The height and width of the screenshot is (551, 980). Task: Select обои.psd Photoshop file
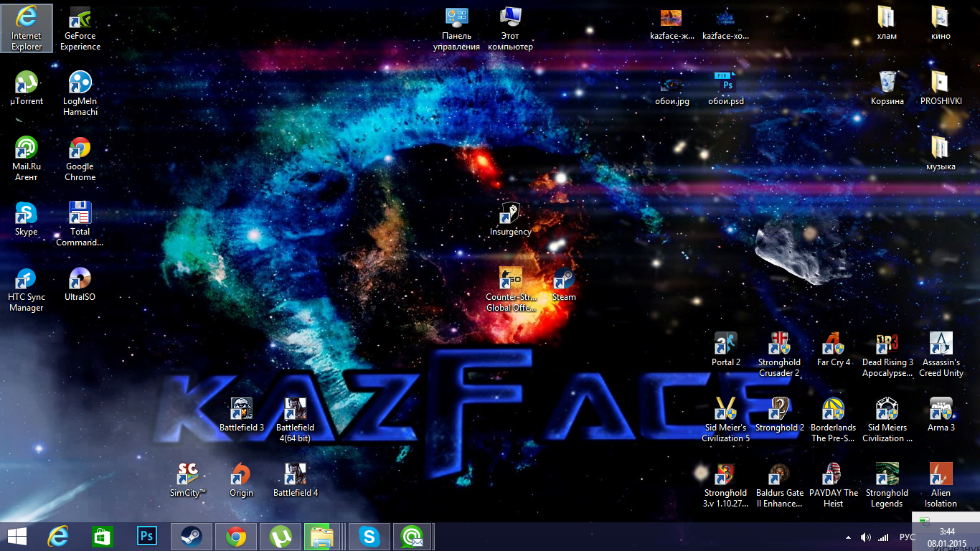point(726,88)
